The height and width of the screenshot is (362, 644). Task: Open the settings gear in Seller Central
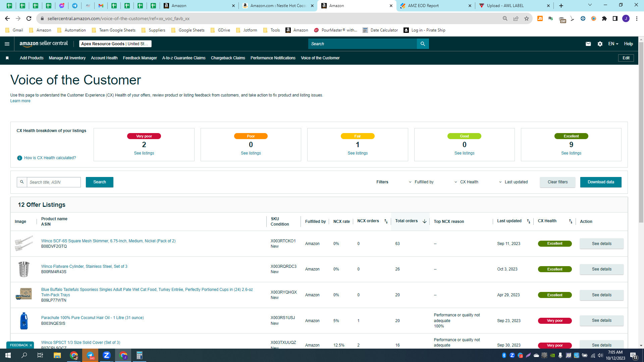(600, 44)
